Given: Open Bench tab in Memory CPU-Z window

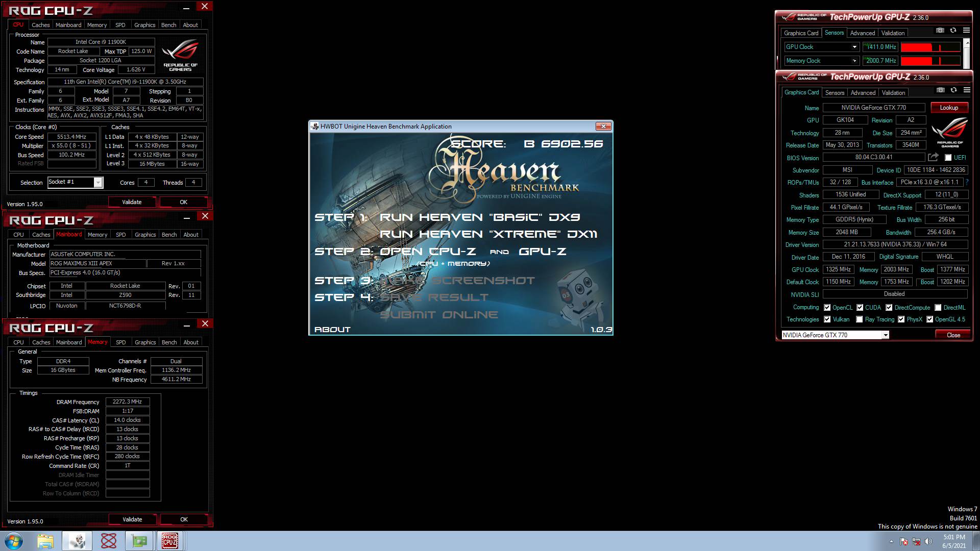Looking at the screenshot, I should point(169,342).
